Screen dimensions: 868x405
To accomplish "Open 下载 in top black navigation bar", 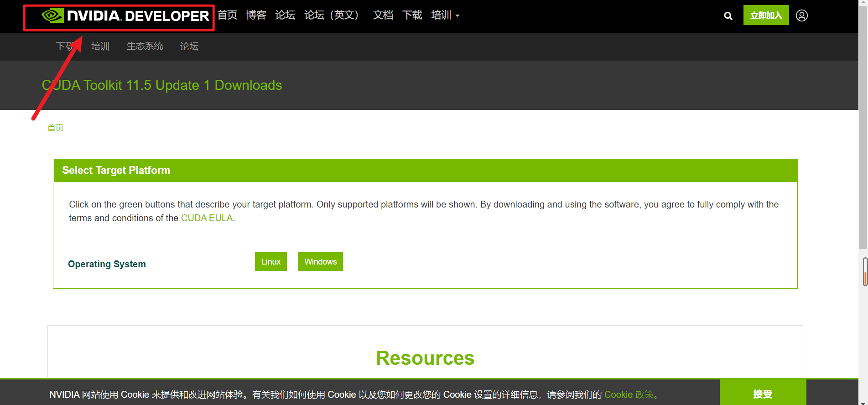I will tap(412, 15).
